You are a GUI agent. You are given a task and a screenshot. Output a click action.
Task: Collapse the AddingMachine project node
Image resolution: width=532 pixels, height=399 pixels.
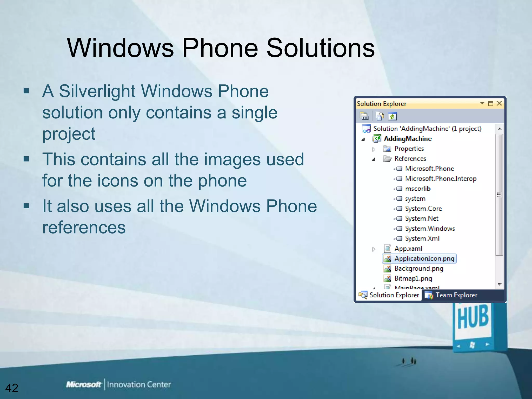pos(363,139)
